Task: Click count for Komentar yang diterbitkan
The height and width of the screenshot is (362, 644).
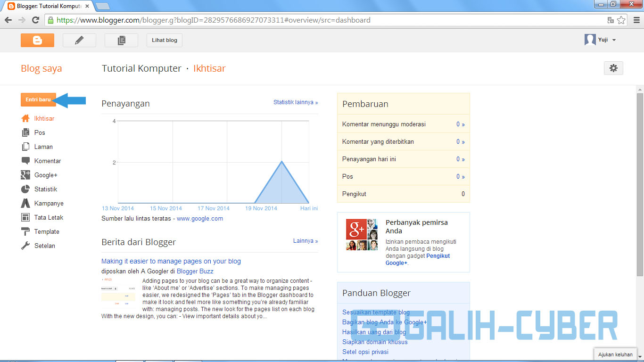Action: 460,142
